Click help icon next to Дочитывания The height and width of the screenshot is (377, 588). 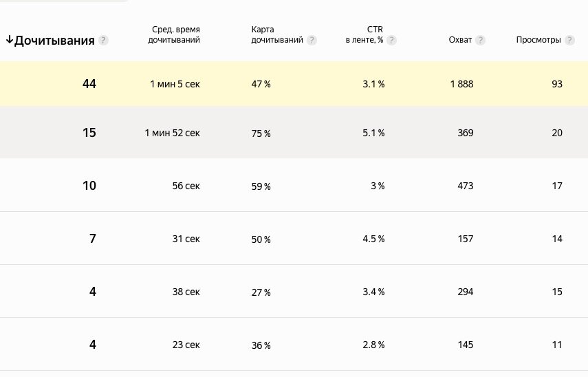(x=103, y=41)
